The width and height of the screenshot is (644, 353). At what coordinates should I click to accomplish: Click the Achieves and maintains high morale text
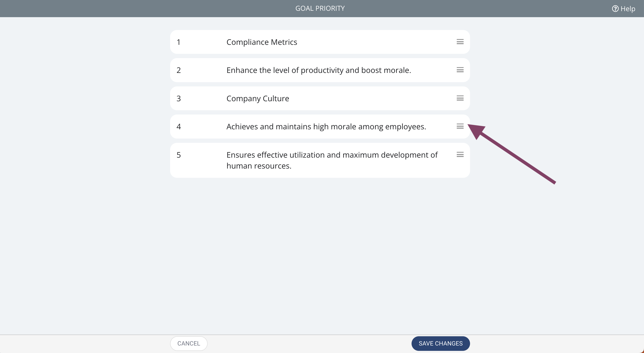pos(326,127)
